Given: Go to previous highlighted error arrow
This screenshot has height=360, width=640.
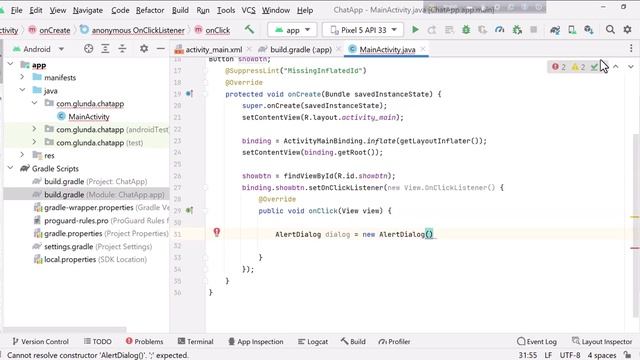Looking at the screenshot, I should [616, 67].
